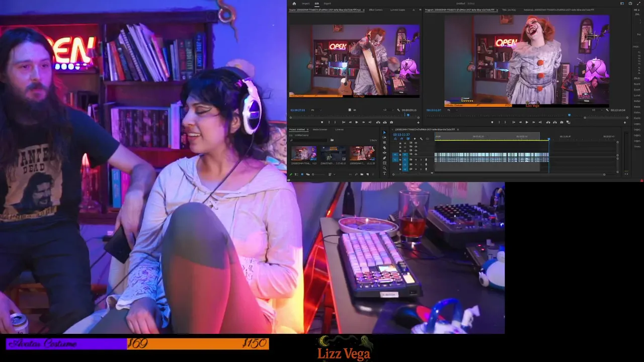The width and height of the screenshot is (644, 362).
Task: Toggle V1 track output eye
Action: pyautogui.click(x=416, y=154)
